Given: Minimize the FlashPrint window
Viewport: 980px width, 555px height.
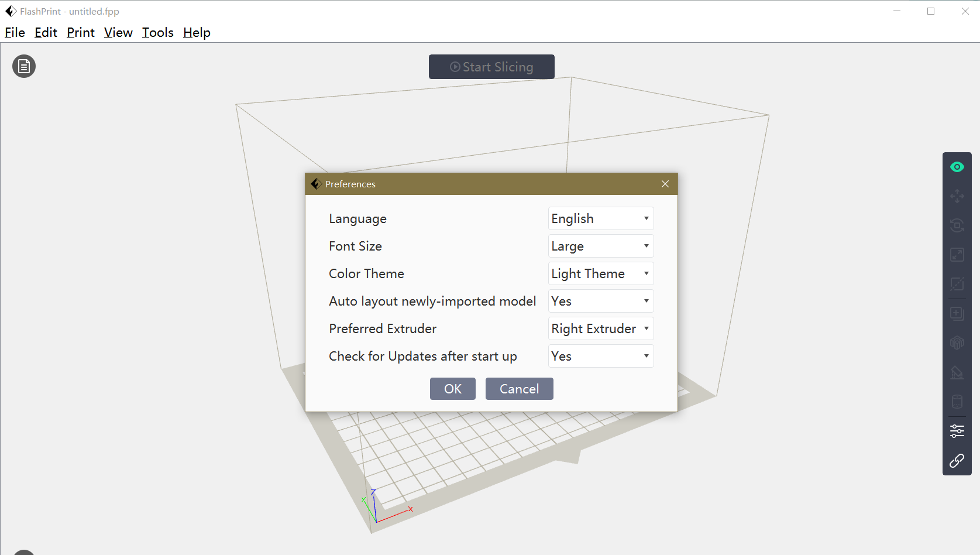Looking at the screenshot, I should 897,11.
